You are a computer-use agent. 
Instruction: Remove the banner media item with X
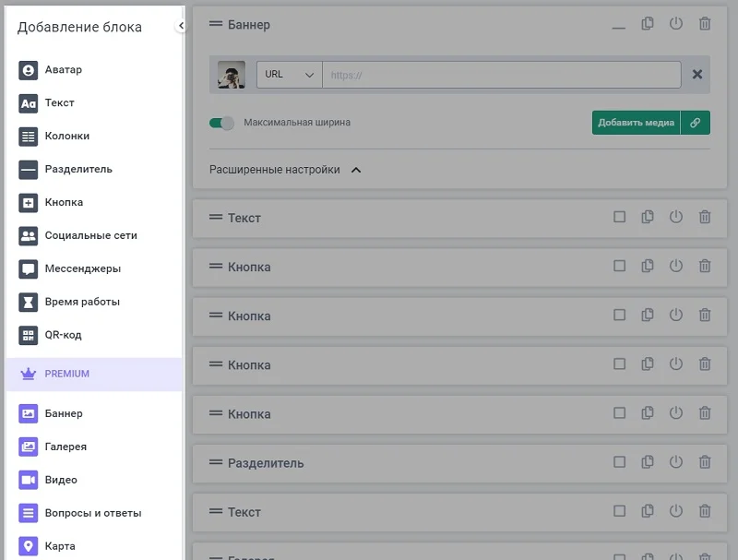pyautogui.click(x=697, y=75)
